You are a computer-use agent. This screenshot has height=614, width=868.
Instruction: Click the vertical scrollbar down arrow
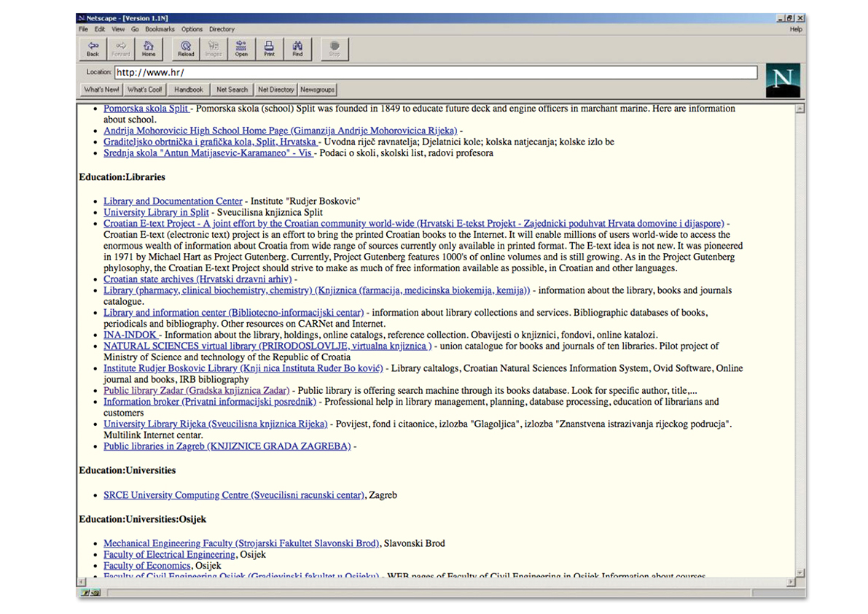coord(800,572)
